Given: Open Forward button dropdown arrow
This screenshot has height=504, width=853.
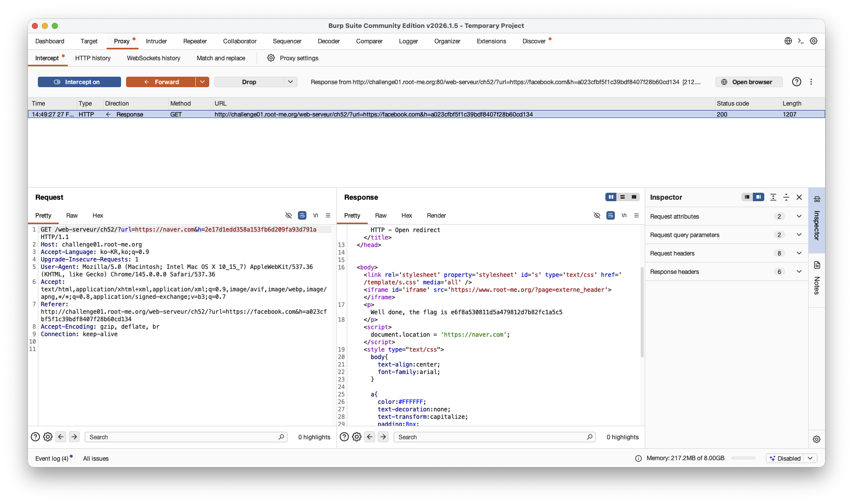Looking at the screenshot, I should click(202, 82).
